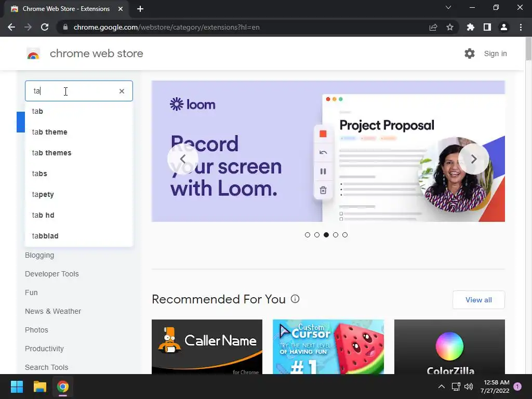The height and width of the screenshot is (399, 532).
Task: Open the Custom Cursor extension card
Action: 328,347
